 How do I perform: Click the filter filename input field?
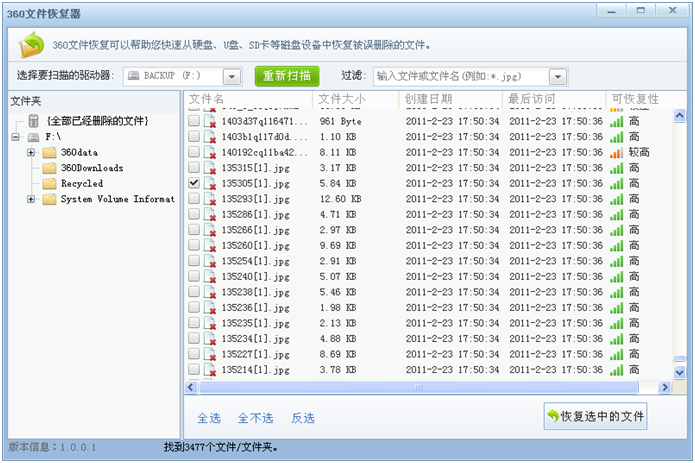coord(458,77)
